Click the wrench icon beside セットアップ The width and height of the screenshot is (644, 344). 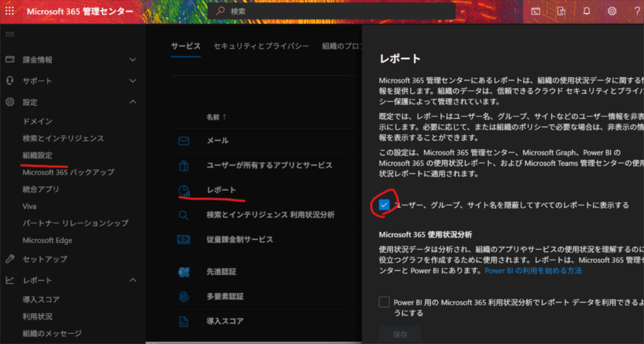pos(10,258)
